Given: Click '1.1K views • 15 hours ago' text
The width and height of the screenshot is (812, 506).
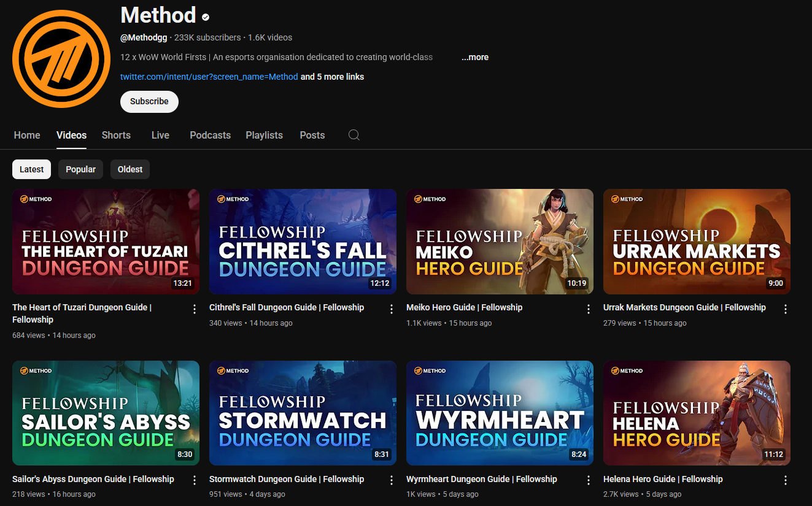Looking at the screenshot, I should click(x=449, y=323).
